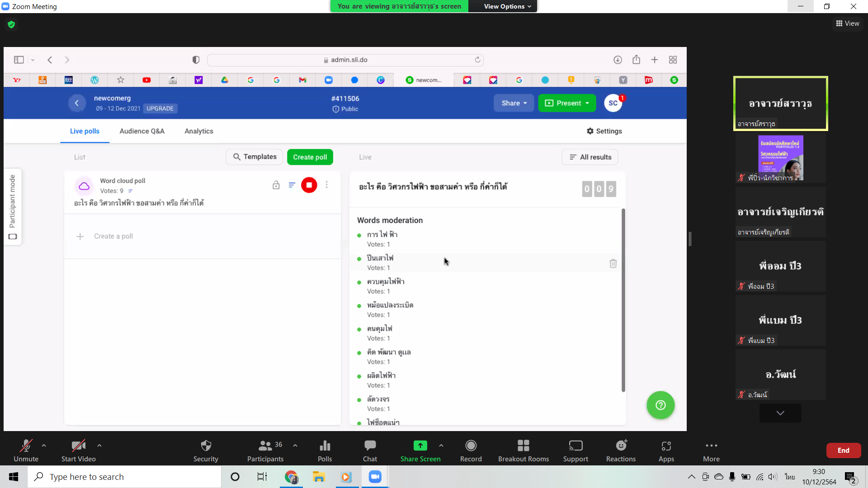Open audio options arrow next to Unmute

(44, 446)
